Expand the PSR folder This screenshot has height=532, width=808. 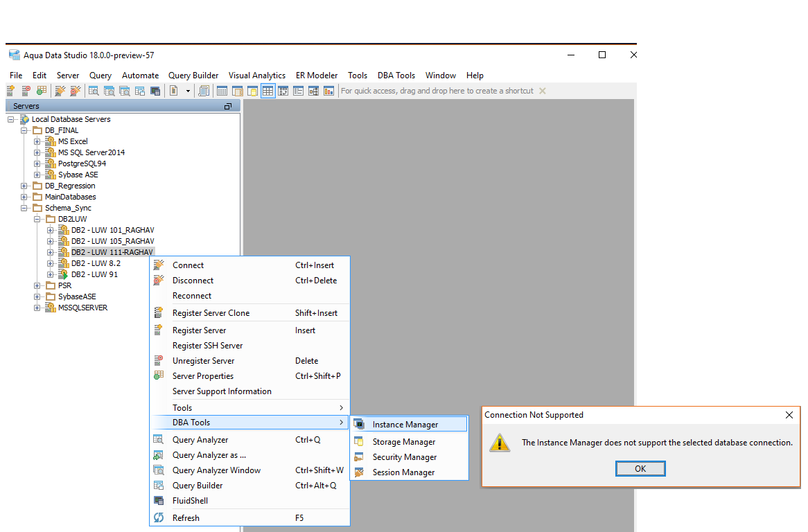tap(37, 286)
